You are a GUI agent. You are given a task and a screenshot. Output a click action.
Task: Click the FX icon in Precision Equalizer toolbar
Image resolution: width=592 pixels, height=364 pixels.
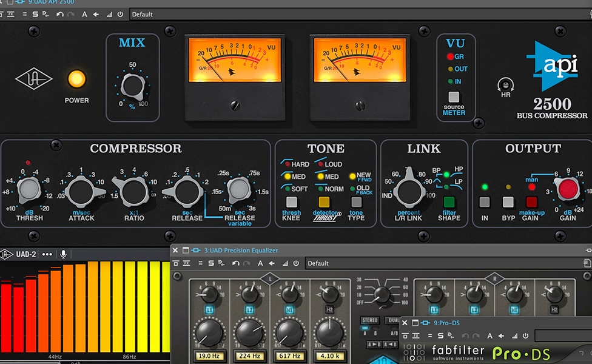click(x=186, y=263)
